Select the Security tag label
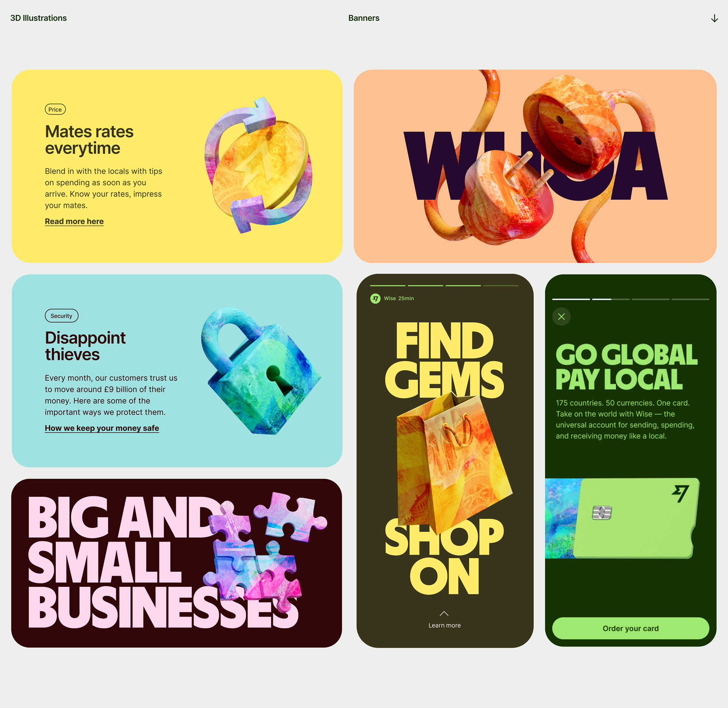 click(61, 316)
